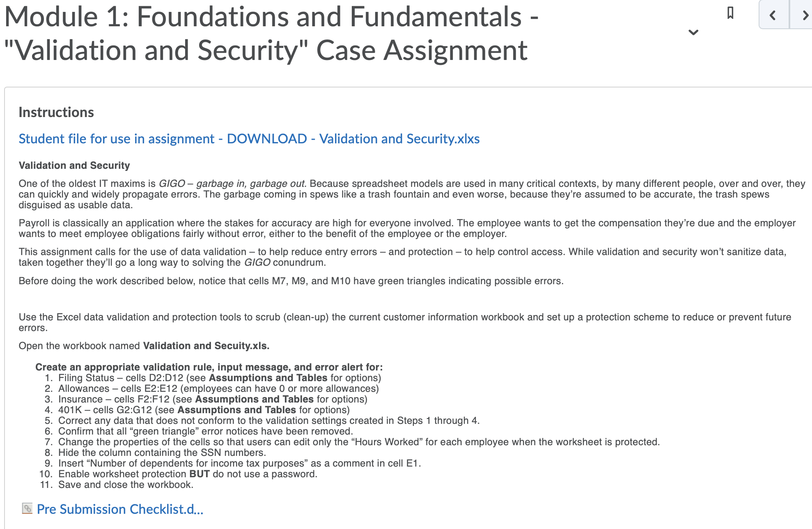Go to the next topic arrow
The width and height of the screenshot is (812, 529).
[802, 15]
